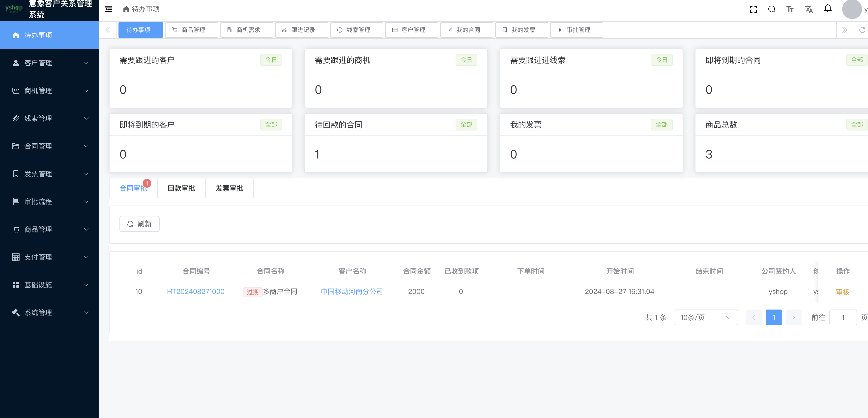The width and height of the screenshot is (868, 418).
Task: Click 审核 action for the contract row
Action: coord(842,292)
